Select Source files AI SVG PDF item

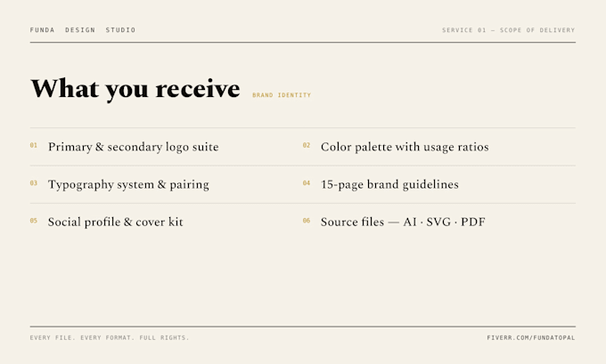403,222
